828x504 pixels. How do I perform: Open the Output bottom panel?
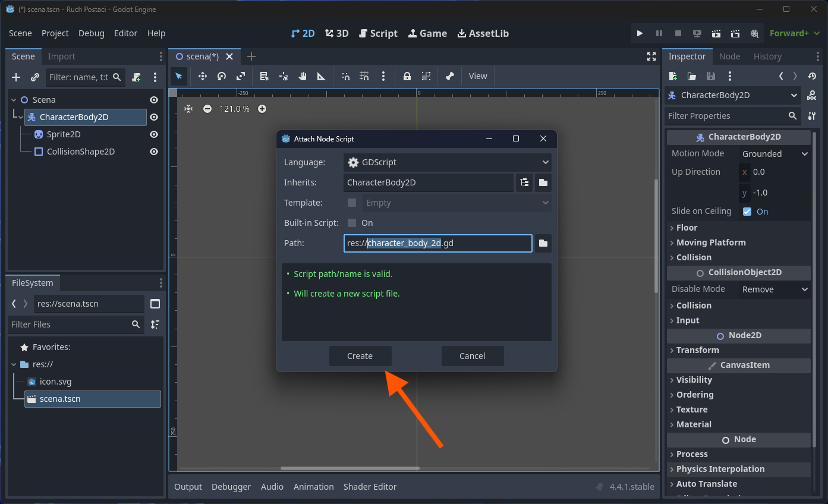point(188,487)
